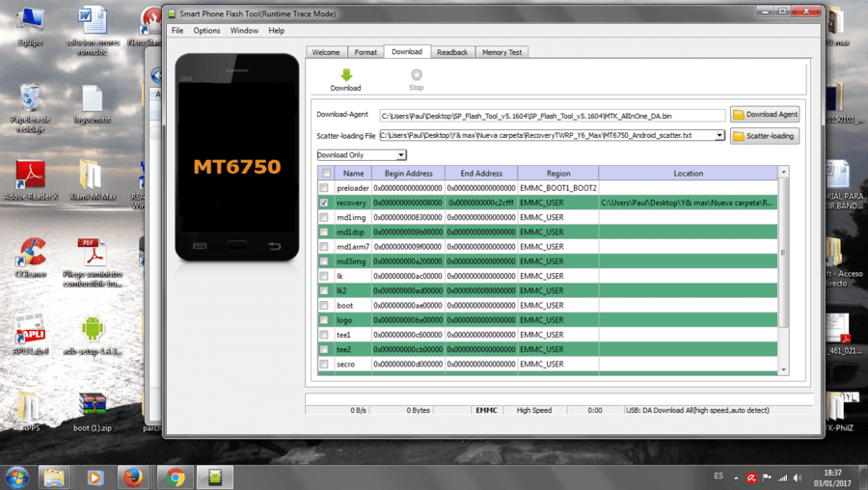Viewport: 868px width, 490px height.
Task: Open the File menu
Action: (177, 31)
